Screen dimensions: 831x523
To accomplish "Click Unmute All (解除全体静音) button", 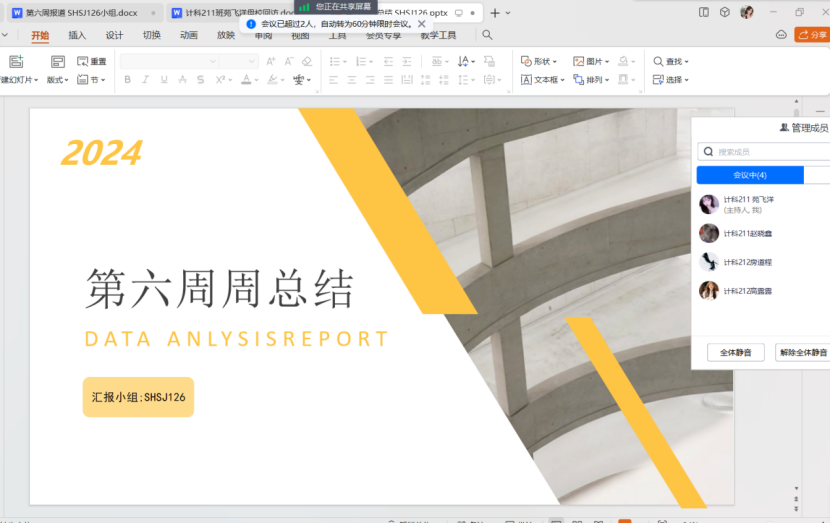I will tap(803, 353).
